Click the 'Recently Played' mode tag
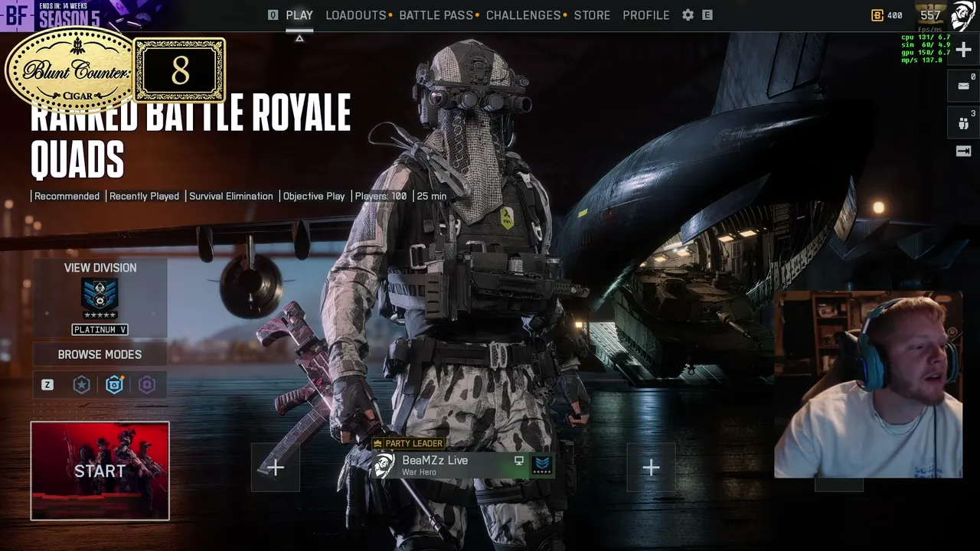The image size is (980, 551). point(144,196)
